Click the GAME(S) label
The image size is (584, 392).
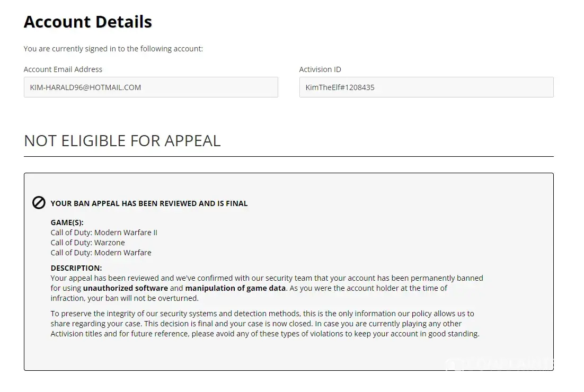click(67, 222)
